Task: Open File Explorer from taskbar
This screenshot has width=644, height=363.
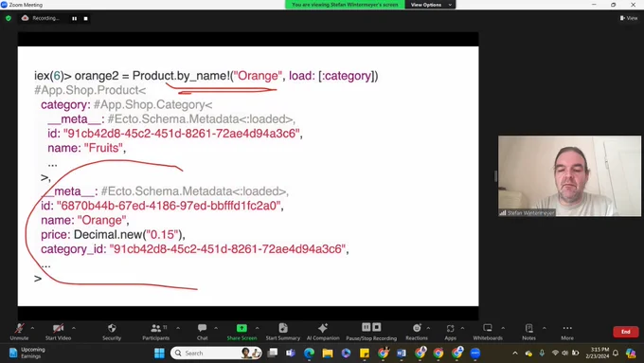Action: point(328,354)
